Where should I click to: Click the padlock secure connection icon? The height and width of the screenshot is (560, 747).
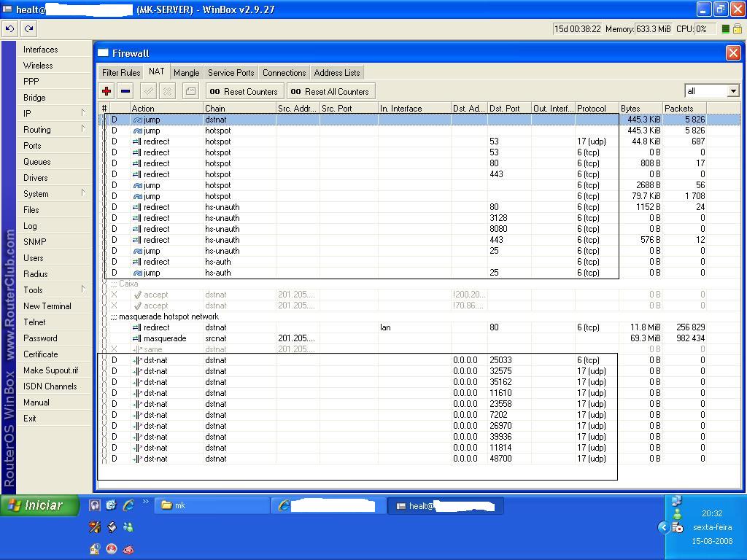737,29
